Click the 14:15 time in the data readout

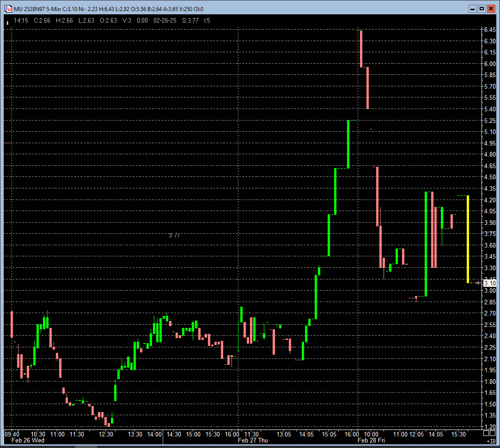coord(21,20)
